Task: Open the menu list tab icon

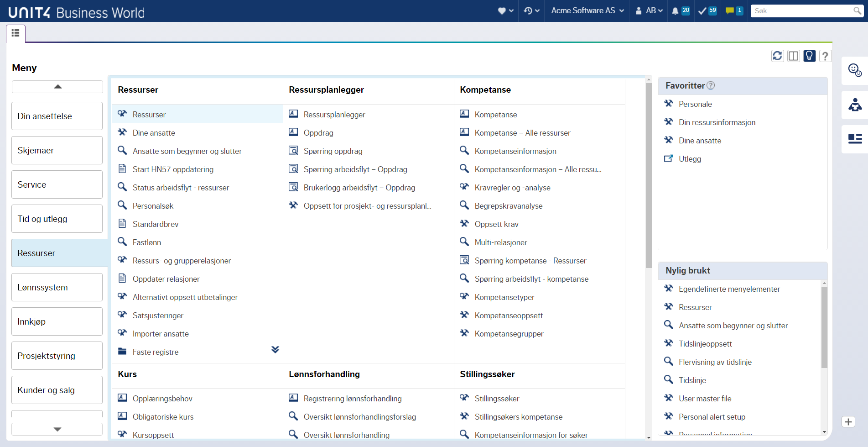Action: (x=16, y=33)
